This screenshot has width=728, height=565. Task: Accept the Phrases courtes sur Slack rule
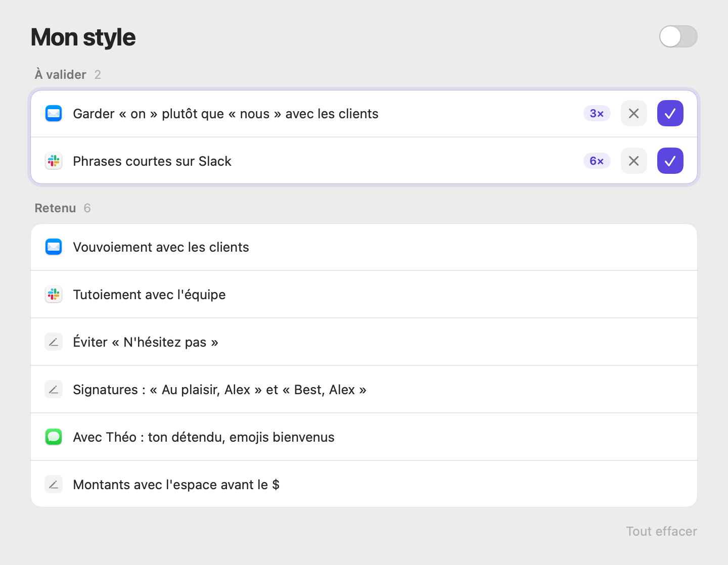[x=670, y=161]
